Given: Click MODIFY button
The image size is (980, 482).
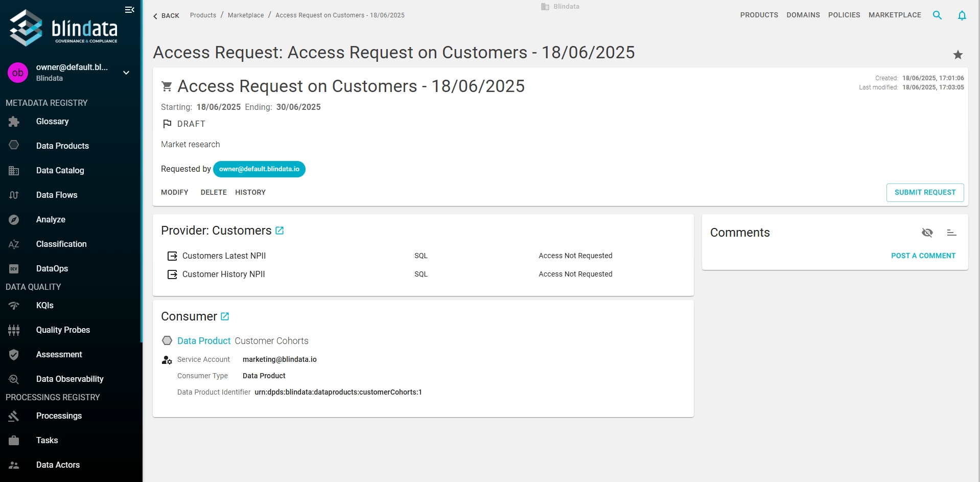Looking at the screenshot, I should coord(175,192).
